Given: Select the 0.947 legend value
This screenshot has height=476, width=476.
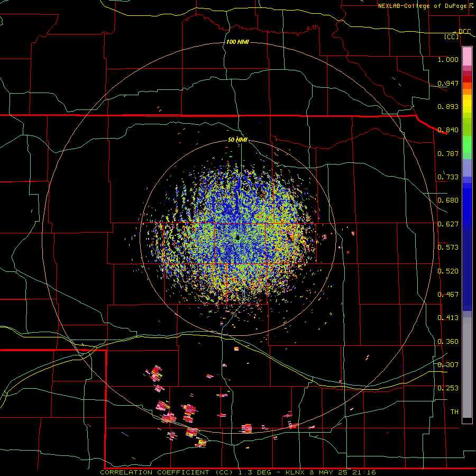Looking at the screenshot, I should pyautogui.click(x=448, y=83).
